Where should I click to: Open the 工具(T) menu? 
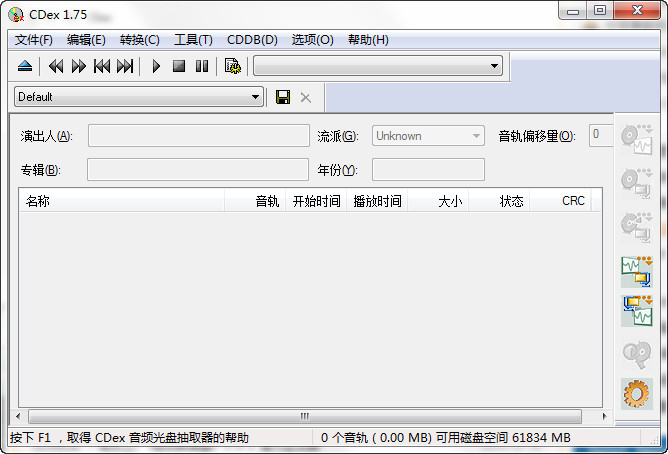(193, 40)
